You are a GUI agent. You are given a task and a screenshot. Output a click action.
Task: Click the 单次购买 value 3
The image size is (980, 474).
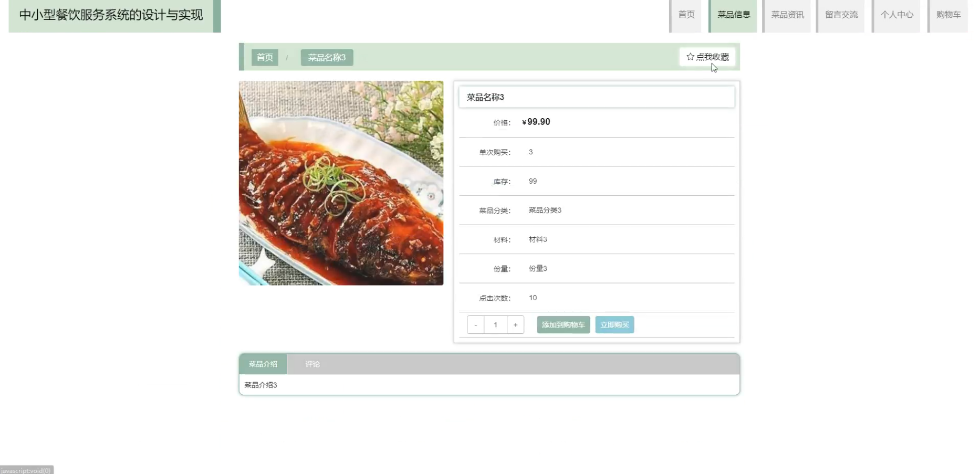[x=530, y=152]
